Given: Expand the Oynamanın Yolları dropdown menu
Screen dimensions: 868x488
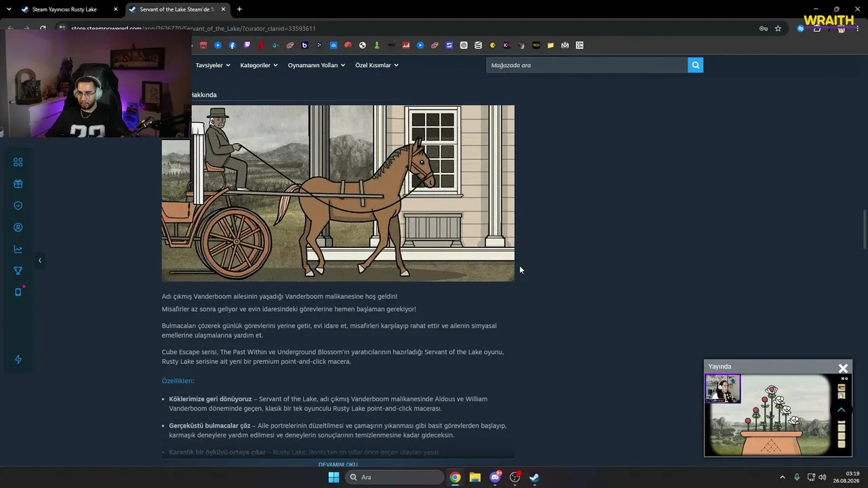Looking at the screenshot, I should (317, 65).
